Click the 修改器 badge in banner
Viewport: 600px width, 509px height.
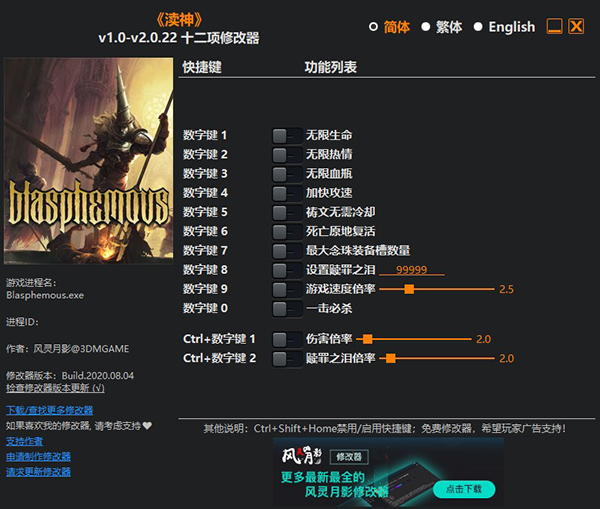(x=349, y=457)
